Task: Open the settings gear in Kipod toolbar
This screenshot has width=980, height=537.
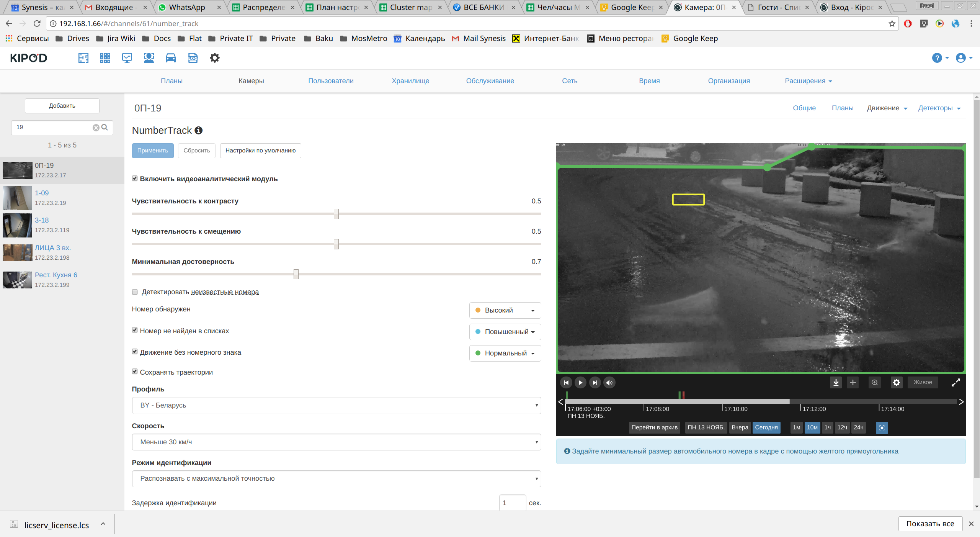Action: tap(215, 58)
